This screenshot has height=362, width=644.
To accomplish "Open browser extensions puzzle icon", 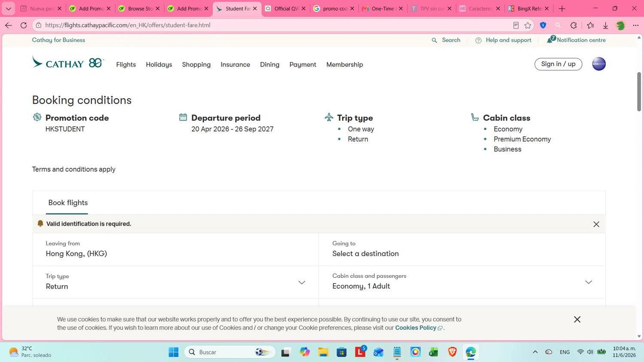I will pyautogui.click(x=574, y=25).
